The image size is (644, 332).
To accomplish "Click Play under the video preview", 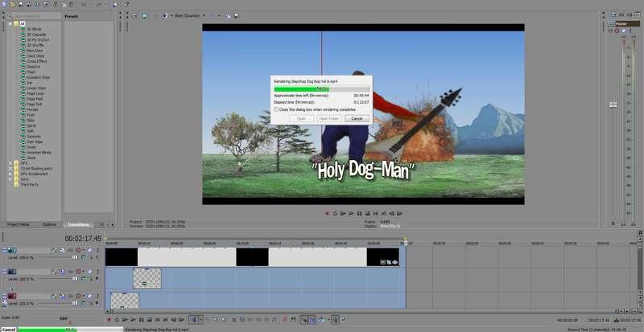I will pos(351,213).
